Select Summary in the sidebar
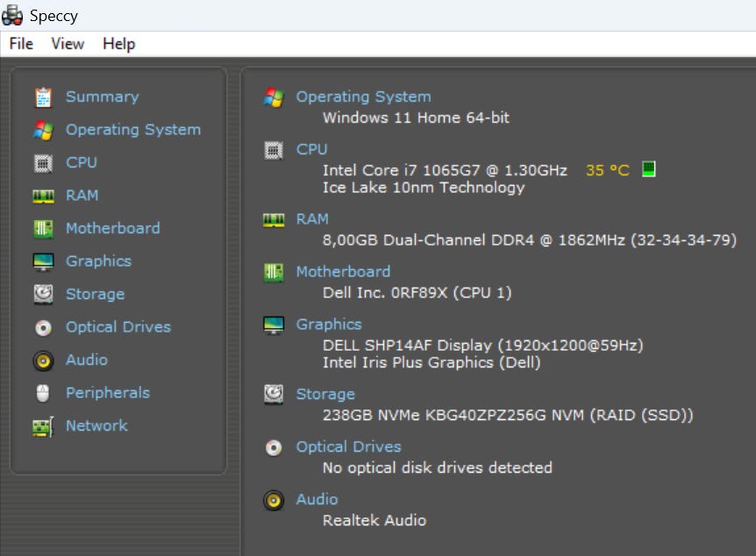The height and width of the screenshot is (556, 756). tap(103, 97)
